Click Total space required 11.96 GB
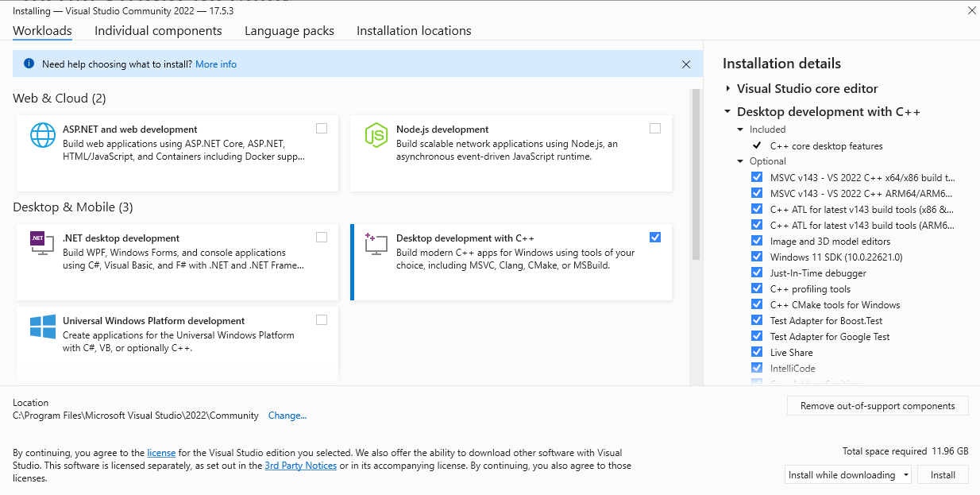The height and width of the screenshot is (495, 980). point(905,451)
